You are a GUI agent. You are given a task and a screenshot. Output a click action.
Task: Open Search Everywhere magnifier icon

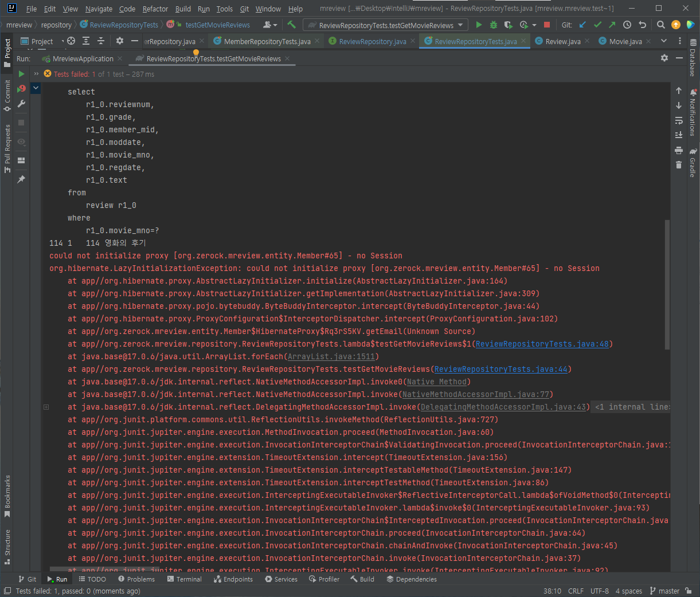661,25
